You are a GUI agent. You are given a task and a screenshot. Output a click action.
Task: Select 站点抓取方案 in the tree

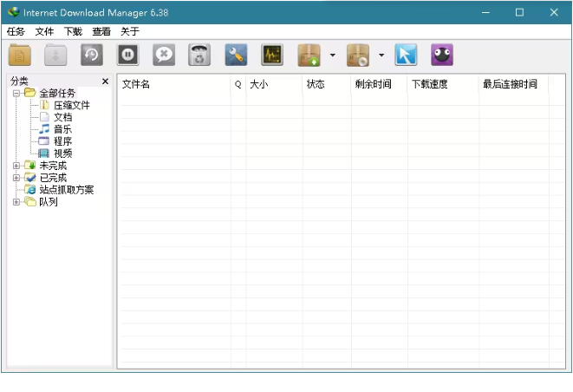click(67, 190)
